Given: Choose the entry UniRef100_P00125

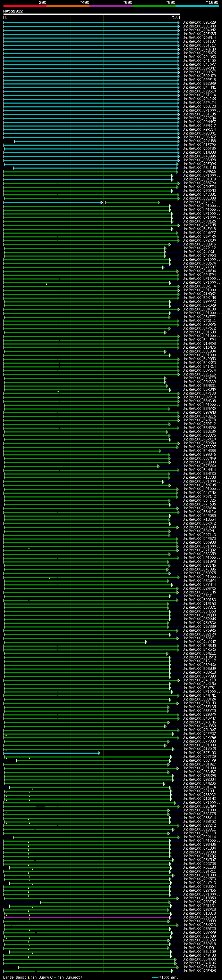Looking at the screenshot, I should click(x=199, y=221).
